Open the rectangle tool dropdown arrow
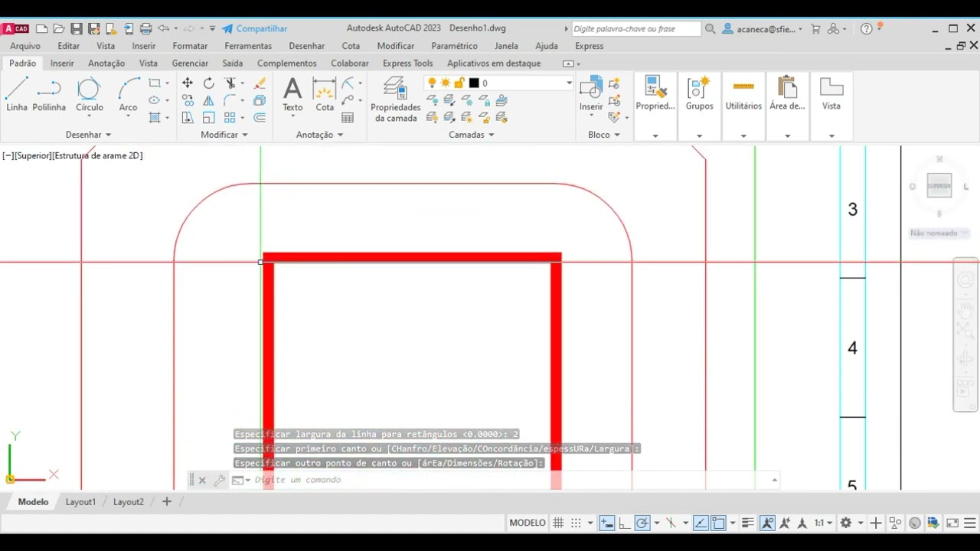Screen dimensions: 980x551 coord(167,83)
